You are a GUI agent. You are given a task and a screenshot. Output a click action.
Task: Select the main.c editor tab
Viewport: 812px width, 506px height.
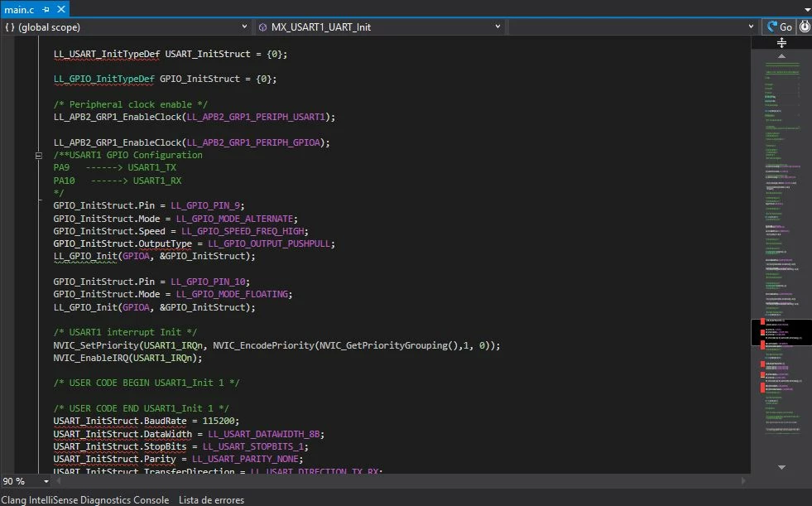(x=19, y=9)
